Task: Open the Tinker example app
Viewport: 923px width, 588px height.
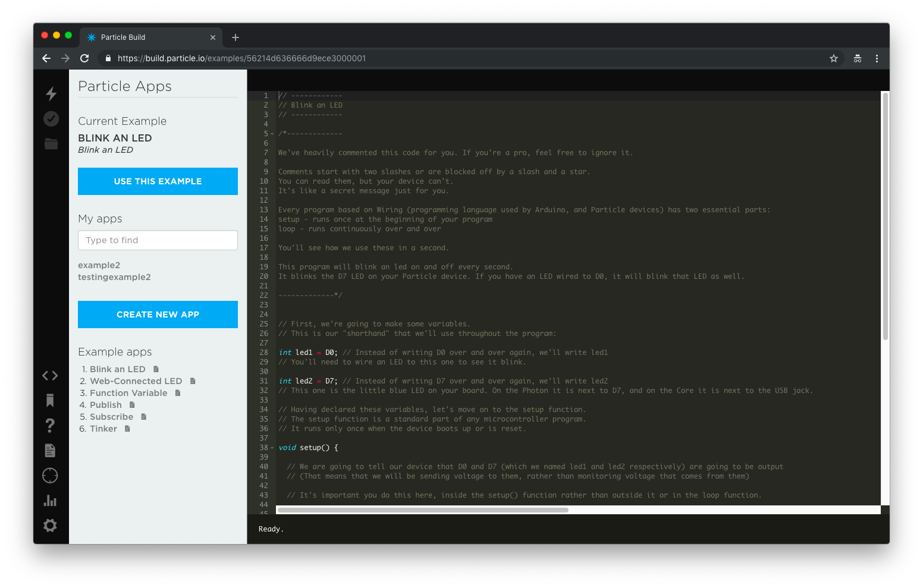Action: click(103, 429)
